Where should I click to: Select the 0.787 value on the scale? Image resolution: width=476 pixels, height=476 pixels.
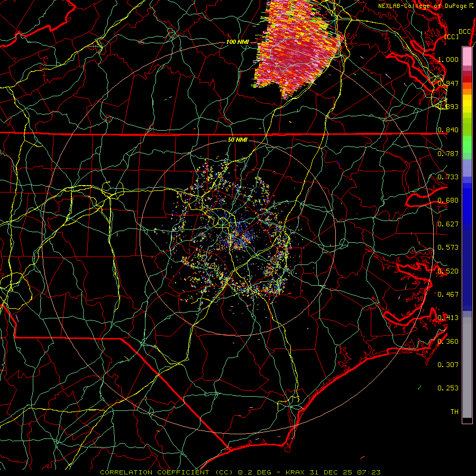coord(448,153)
